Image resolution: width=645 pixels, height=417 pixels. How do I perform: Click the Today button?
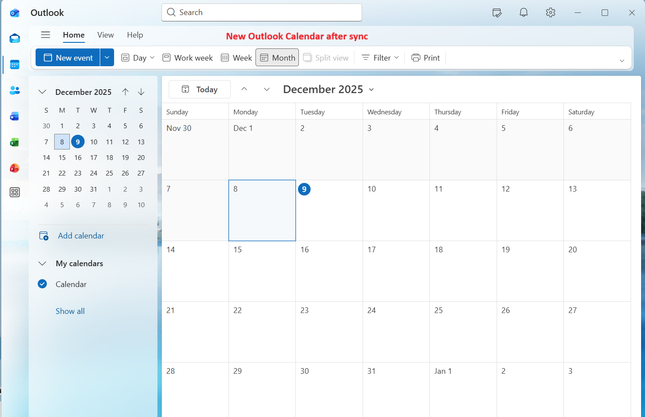200,89
